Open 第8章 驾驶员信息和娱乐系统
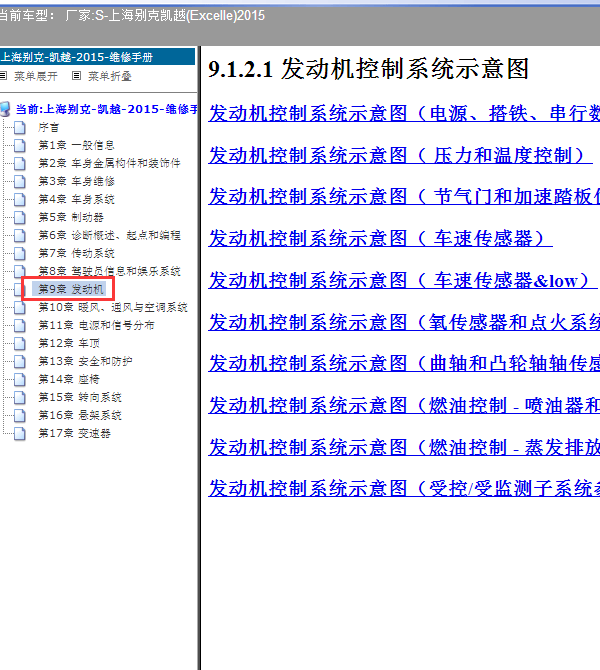The width and height of the screenshot is (600, 670). [109, 271]
